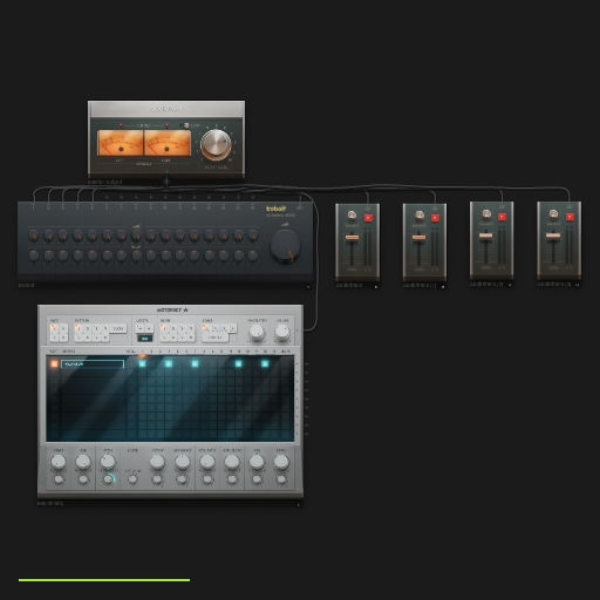The height and width of the screenshot is (600, 600).
Task: Click the highlighted track name field in the sequencer
Action: (x=92, y=364)
